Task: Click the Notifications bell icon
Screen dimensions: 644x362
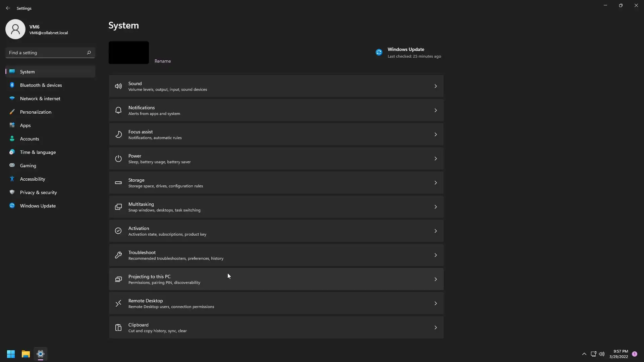Action: tap(118, 110)
